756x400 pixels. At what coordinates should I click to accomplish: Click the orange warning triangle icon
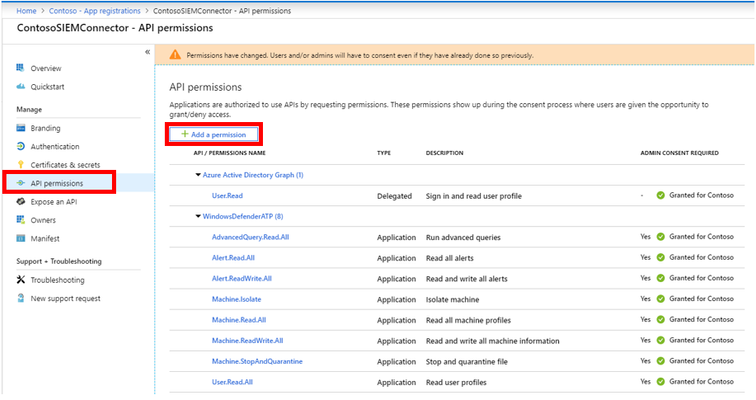pyautogui.click(x=175, y=55)
